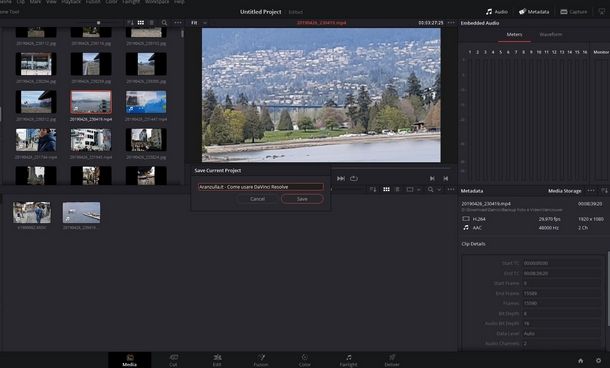This screenshot has width=610, height=368.
Task: Open media storage options three-dot menu
Action: 178,23
